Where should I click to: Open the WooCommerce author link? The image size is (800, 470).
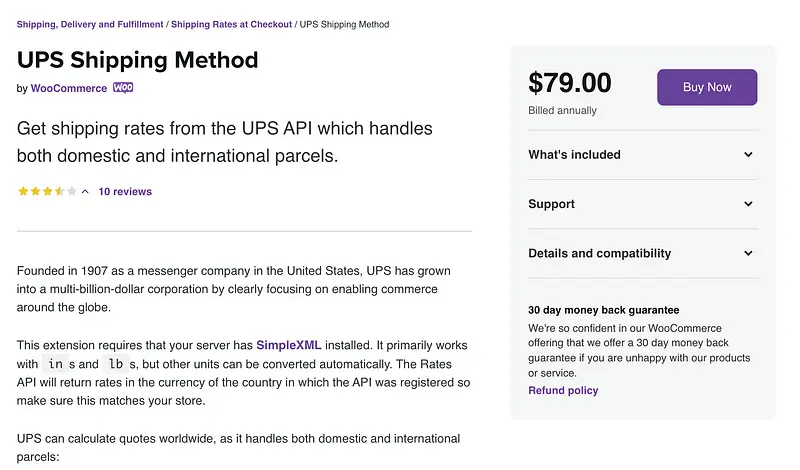(x=68, y=88)
